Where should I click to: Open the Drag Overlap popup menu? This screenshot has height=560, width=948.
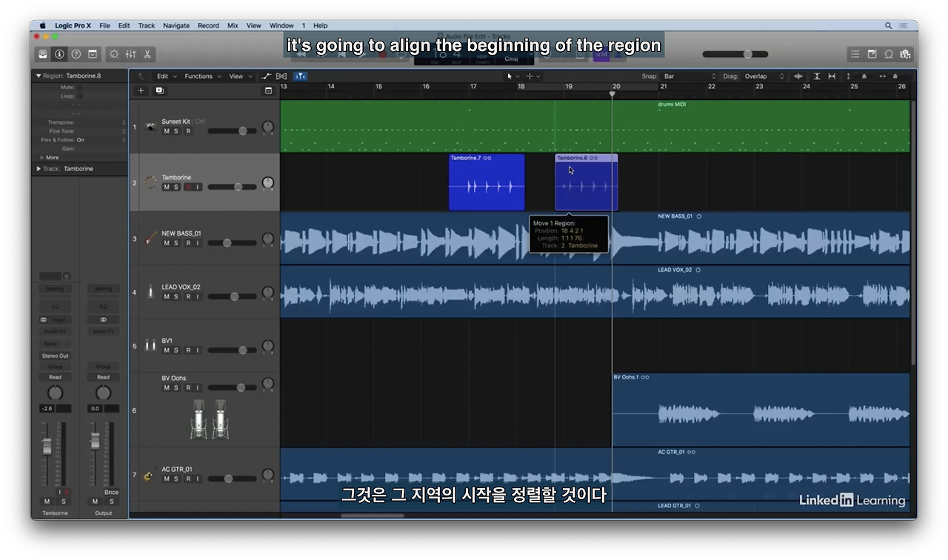tap(764, 76)
